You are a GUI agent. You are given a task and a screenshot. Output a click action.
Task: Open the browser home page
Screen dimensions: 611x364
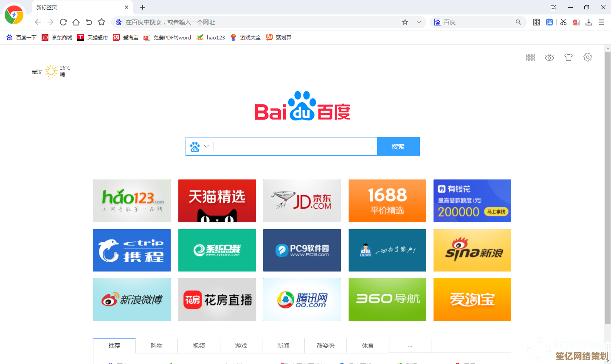pyautogui.click(x=76, y=22)
